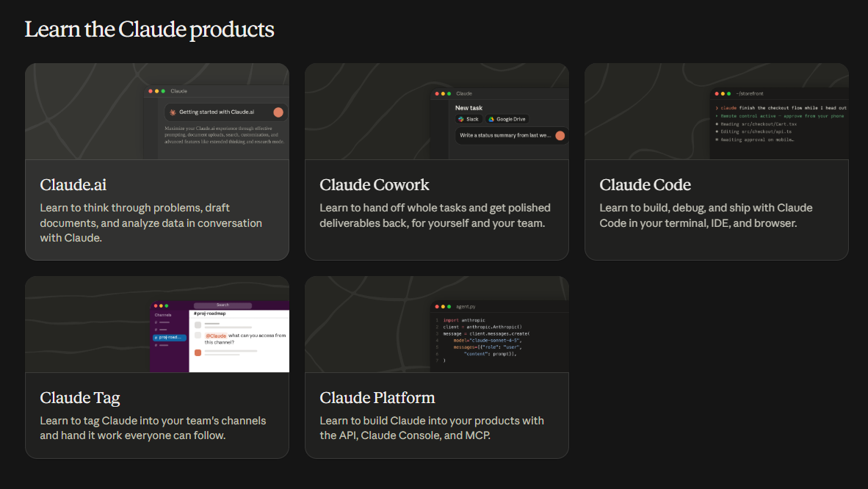The width and height of the screenshot is (868, 489).
Task: Click the 'Learn to think through problems' description
Action: [151, 222]
